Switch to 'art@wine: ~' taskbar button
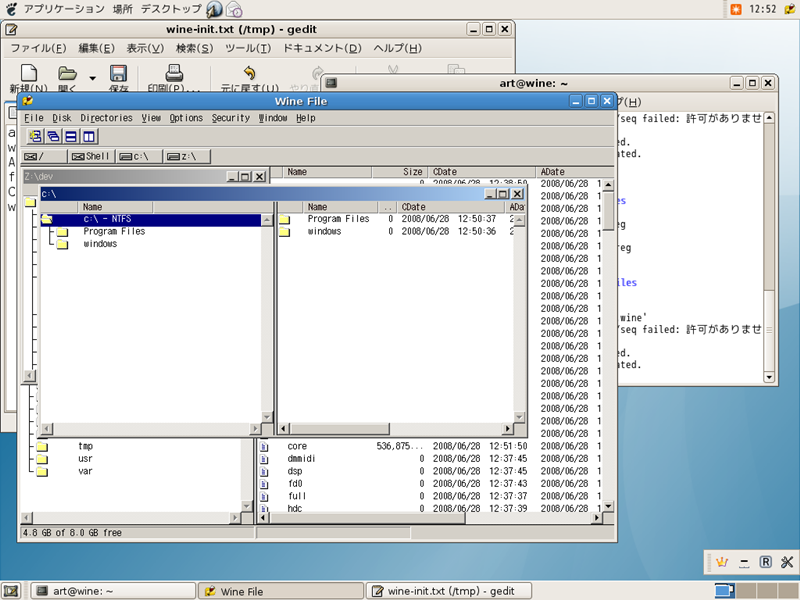Screen dimensions: 800x600 pos(113,591)
